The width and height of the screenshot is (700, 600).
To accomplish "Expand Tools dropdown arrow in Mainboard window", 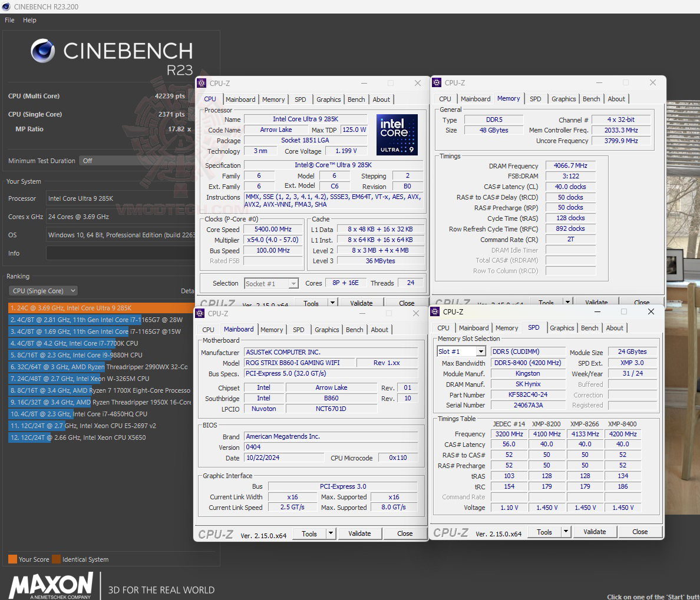I will coord(331,533).
